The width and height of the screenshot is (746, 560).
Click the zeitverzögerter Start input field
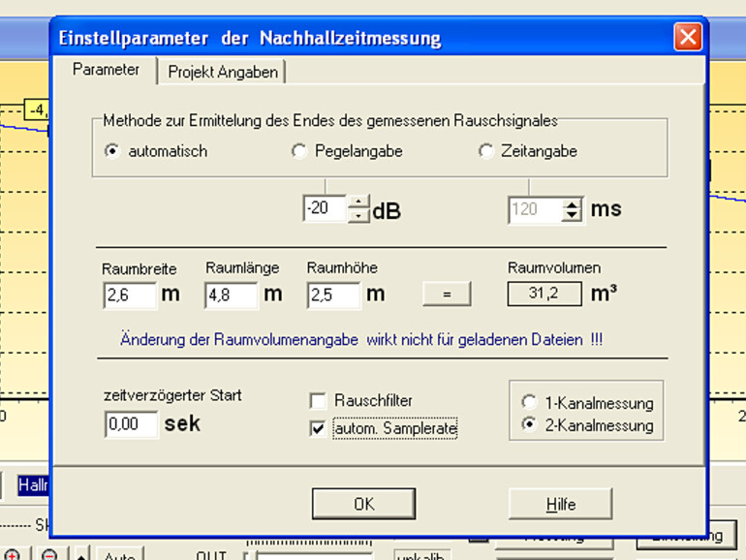pyautogui.click(x=131, y=424)
